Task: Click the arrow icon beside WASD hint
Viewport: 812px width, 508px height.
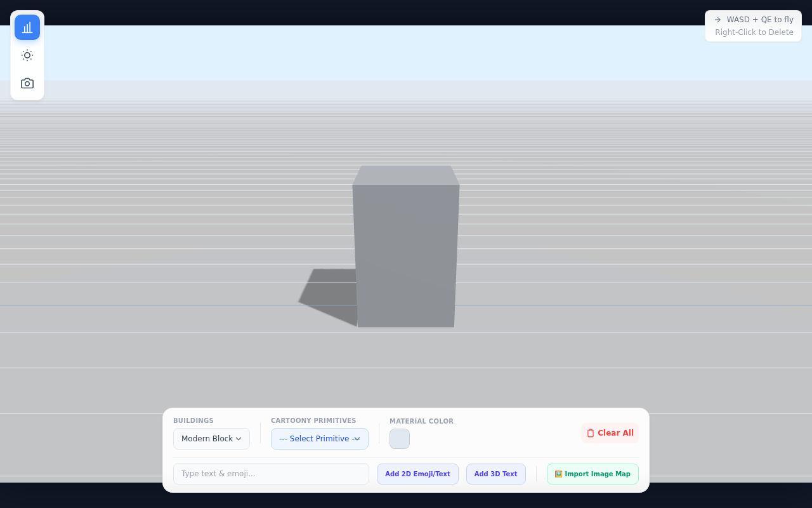Action: click(717, 20)
